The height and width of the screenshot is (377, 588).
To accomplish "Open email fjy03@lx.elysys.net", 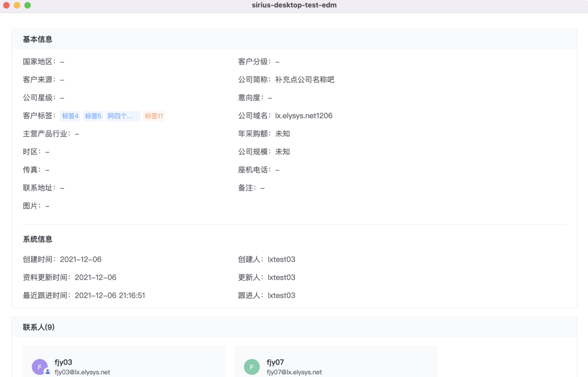I will pos(82,372).
